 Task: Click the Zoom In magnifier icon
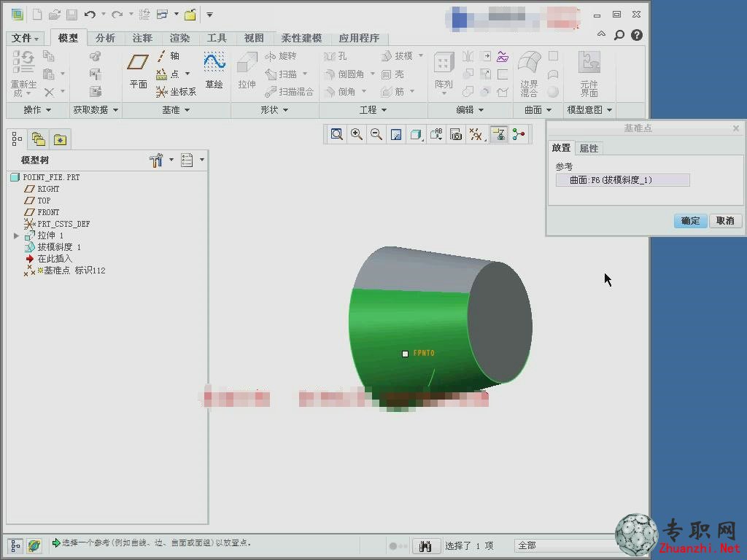coord(356,134)
